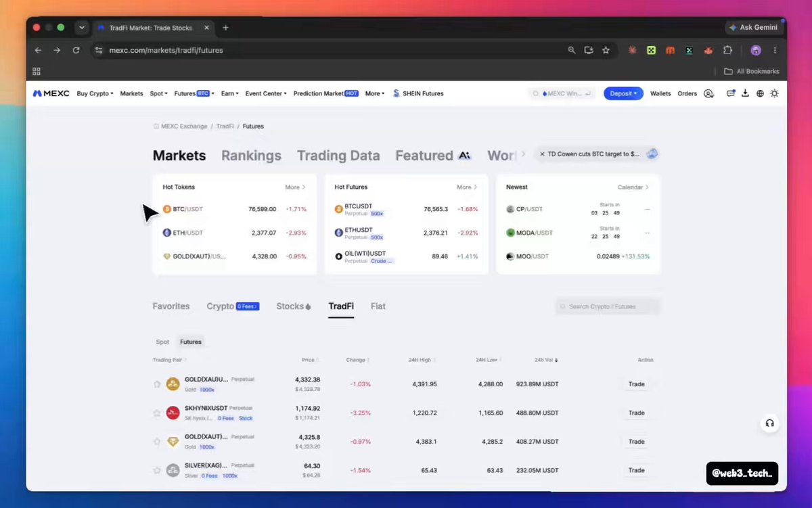812x508 pixels.
Task: Open Markets in the top navigation
Action: click(131, 93)
